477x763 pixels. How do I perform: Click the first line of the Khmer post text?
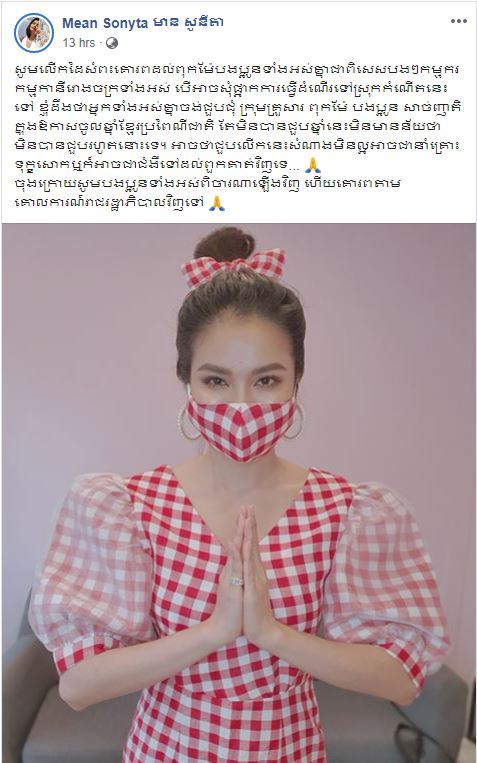[x=238, y=70]
